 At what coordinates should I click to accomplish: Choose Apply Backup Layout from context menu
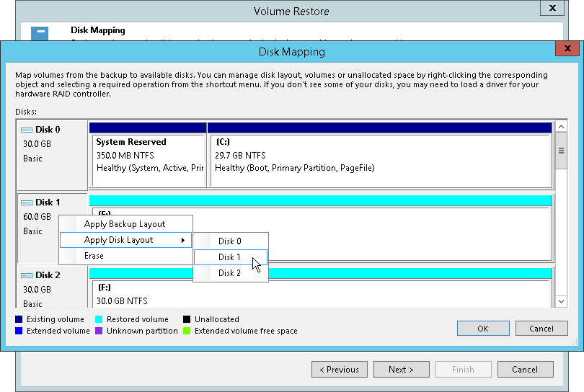125,224
